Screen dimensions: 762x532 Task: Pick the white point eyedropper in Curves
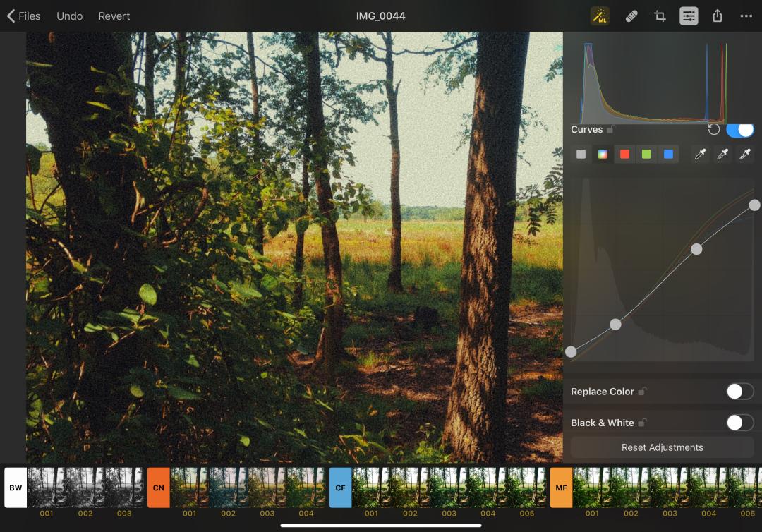tap(744, 154)
